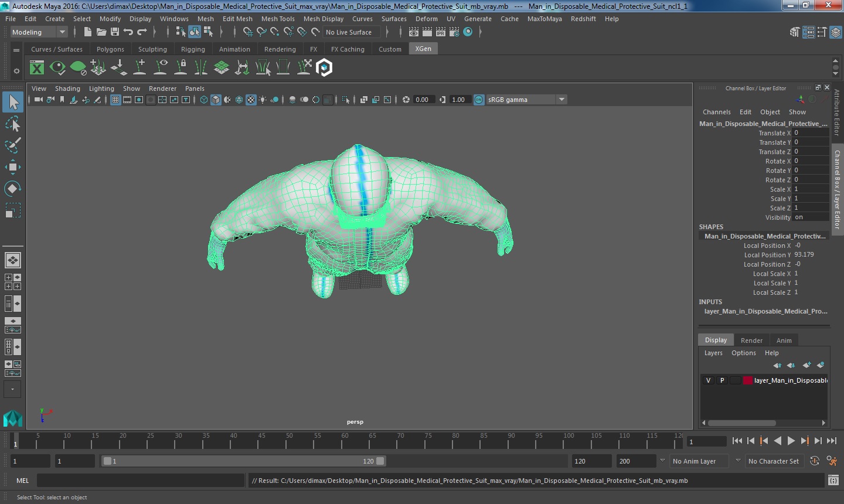Viewport: 844px width, 504px height.
Task: Toggle use all lights viewport icon
Action: [x=263, y=100]
